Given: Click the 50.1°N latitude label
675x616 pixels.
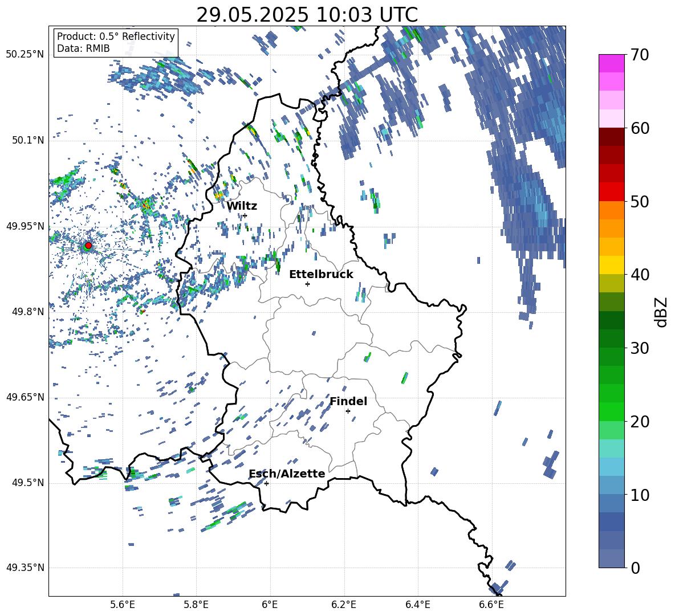Looking at the screenshot, I should click(28, 140).
